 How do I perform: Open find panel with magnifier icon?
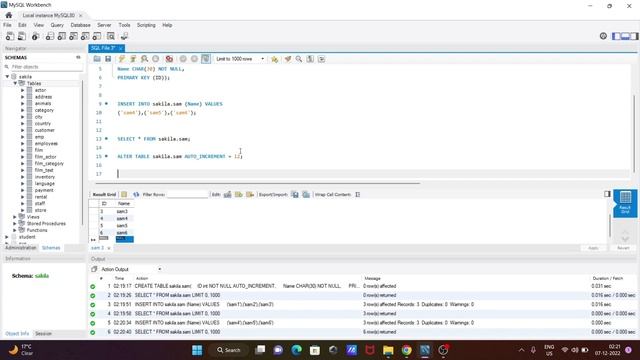[x=299, y=59]
